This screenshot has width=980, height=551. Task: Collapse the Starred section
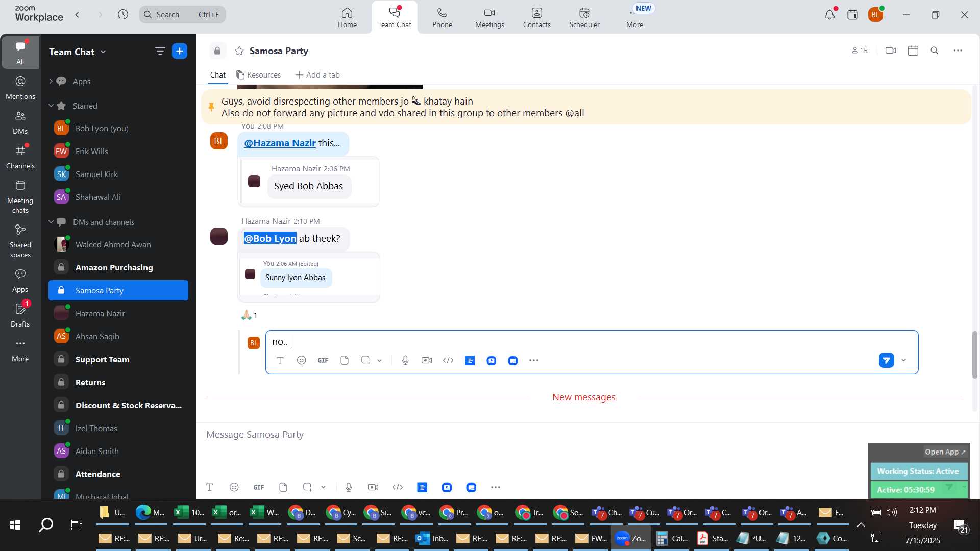51,106
